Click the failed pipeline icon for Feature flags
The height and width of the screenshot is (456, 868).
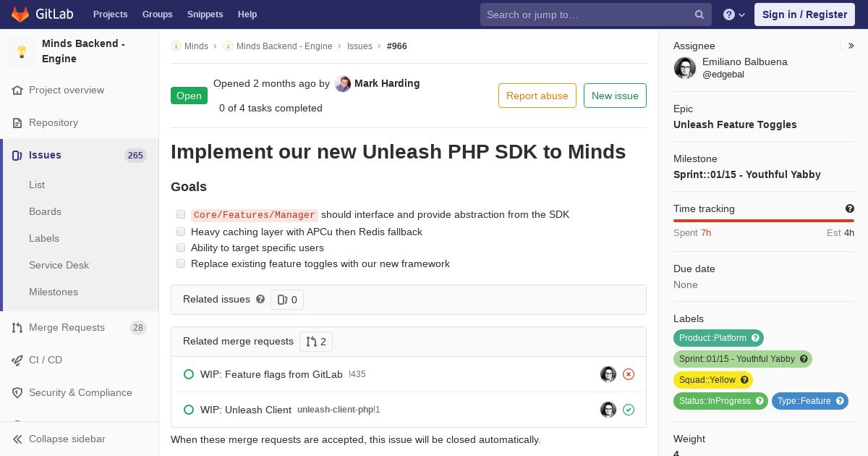click(x=629, y=374)
